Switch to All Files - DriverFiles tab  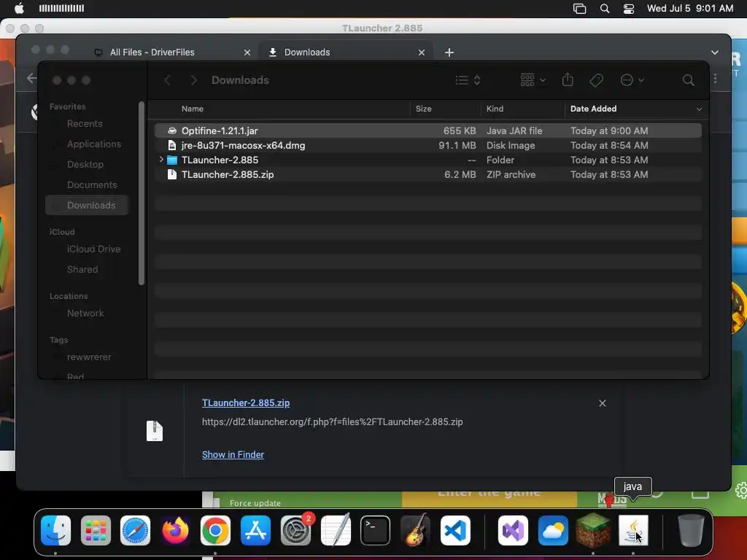tap(172, 52)
